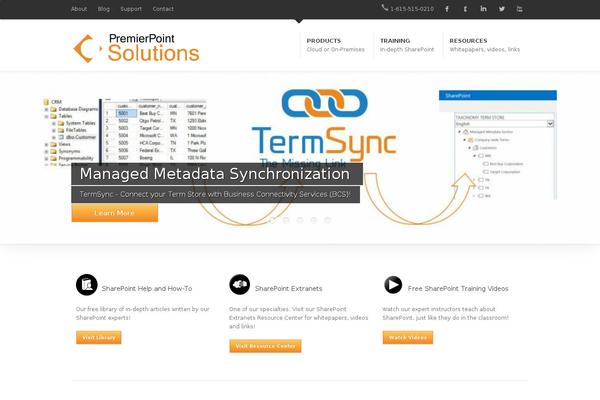Viewport: 600px width, 400px height.
Task: Open the Products navigation menu
Action: coord(335,45)
